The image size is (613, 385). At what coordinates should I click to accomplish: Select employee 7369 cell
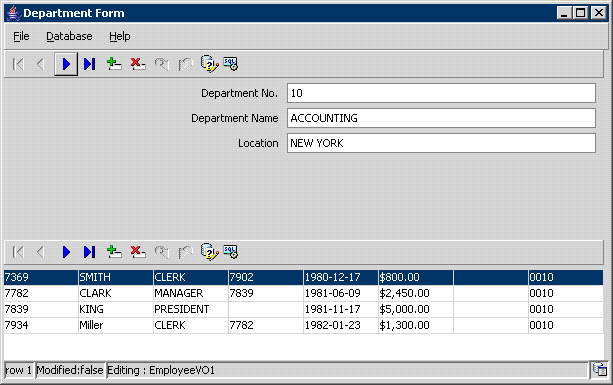41,277
